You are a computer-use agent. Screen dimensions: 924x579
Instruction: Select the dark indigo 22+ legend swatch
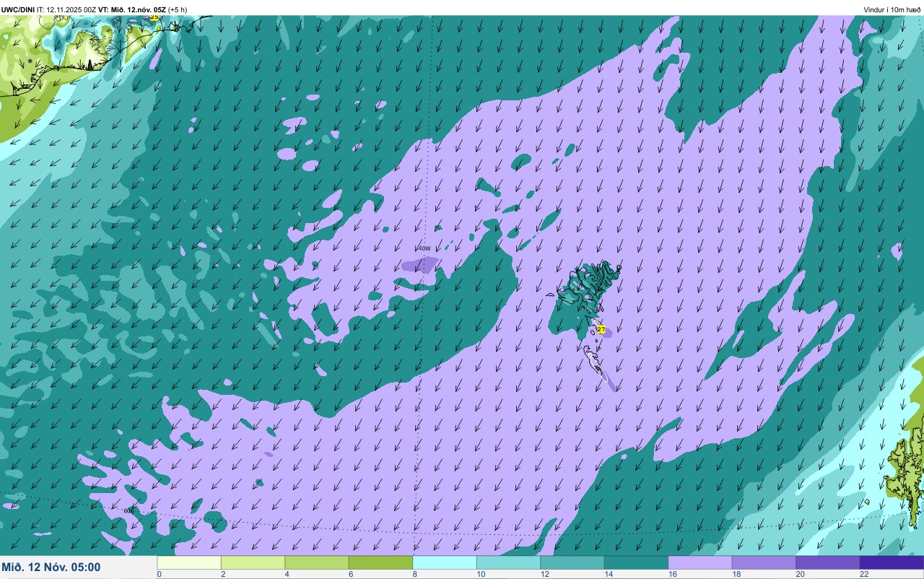click(892, 562)
